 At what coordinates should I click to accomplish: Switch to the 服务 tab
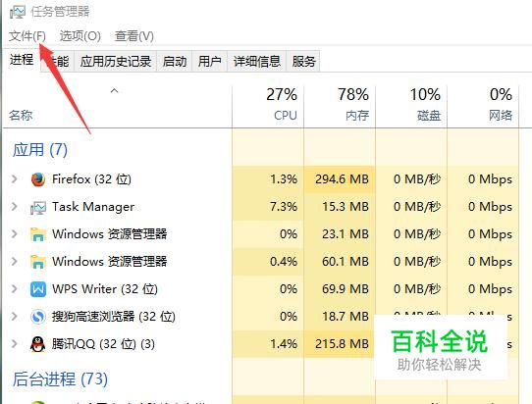click(303, 62)
